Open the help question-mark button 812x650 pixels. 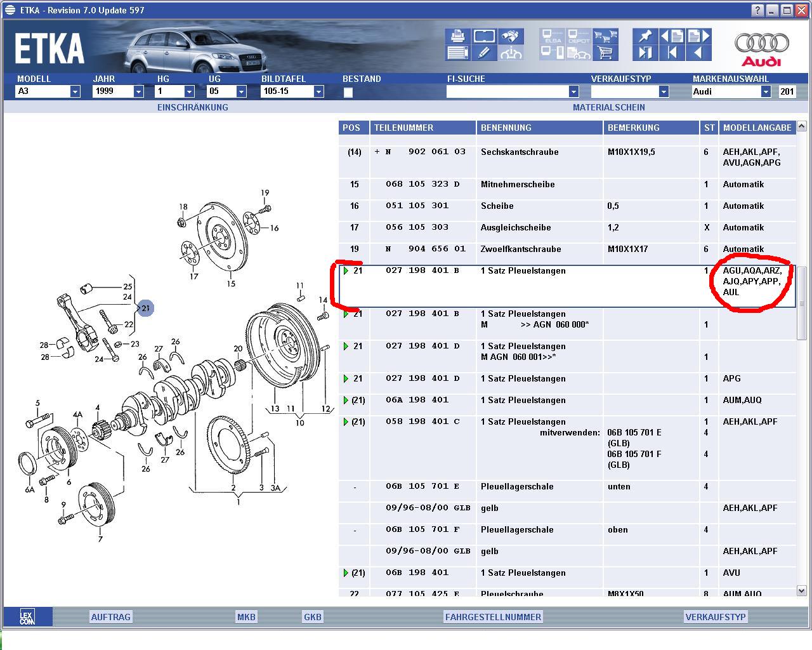[x=758, y=10]
